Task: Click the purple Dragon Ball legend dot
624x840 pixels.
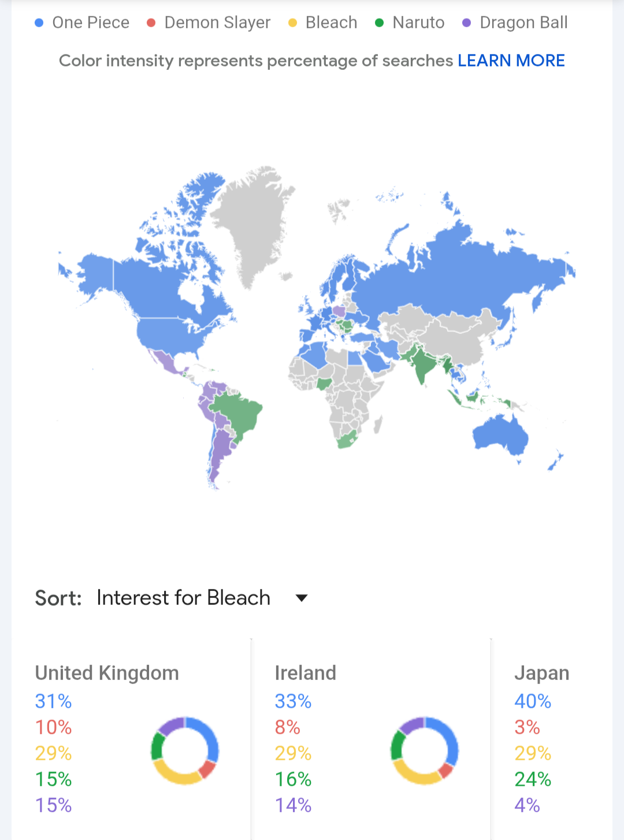Action: [x=467, y=23]
